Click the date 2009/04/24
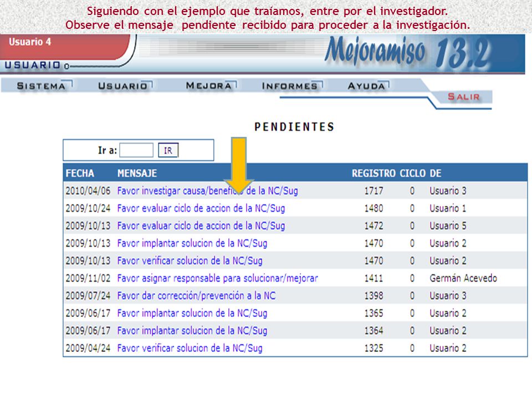This screenshot has width=532, height=399. coord(88,348)
